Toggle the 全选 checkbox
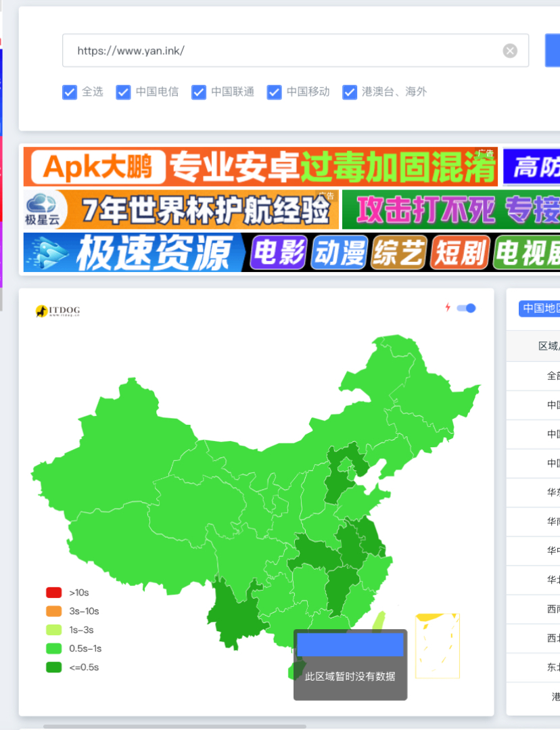Viewport: 560px width, 730px height. click(x=70, y=92)
